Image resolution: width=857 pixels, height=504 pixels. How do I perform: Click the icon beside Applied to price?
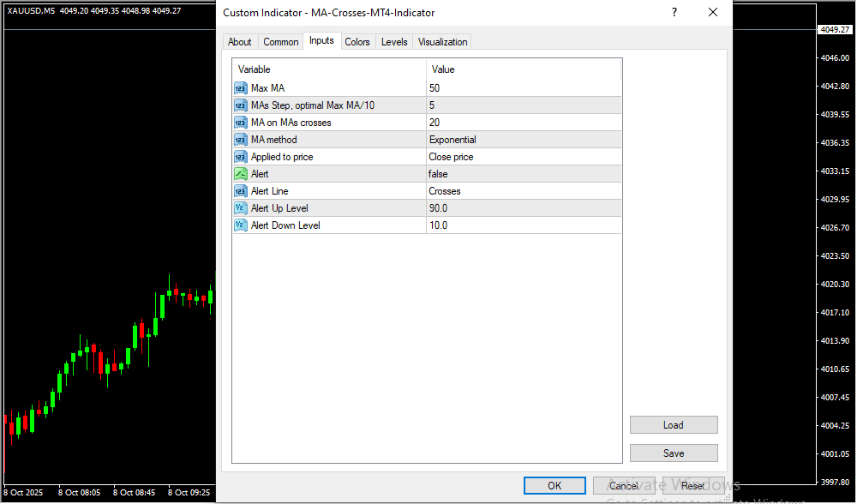point(240,157)
